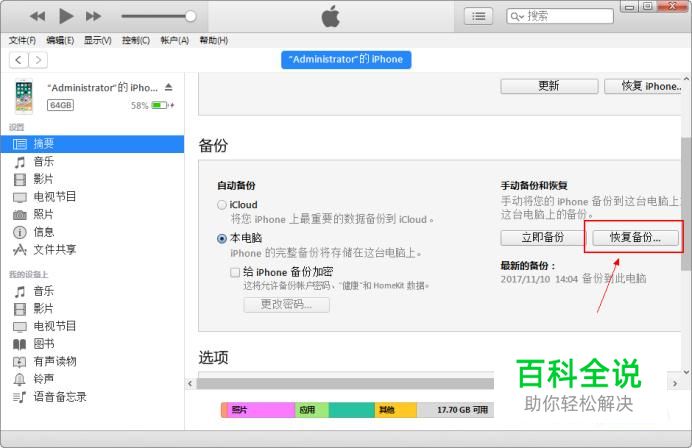Go forward with the right arrow
Viewport: 692px width, 448px height.
click(38, 60)
